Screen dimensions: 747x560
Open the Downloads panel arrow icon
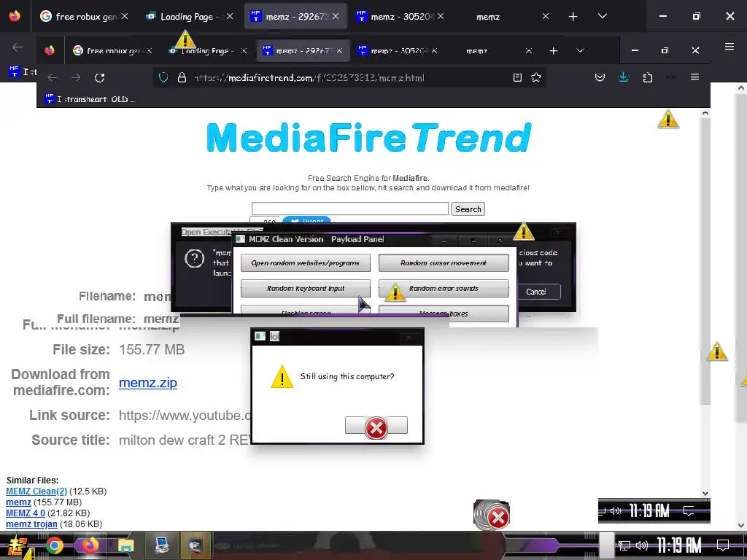[624, 77]
